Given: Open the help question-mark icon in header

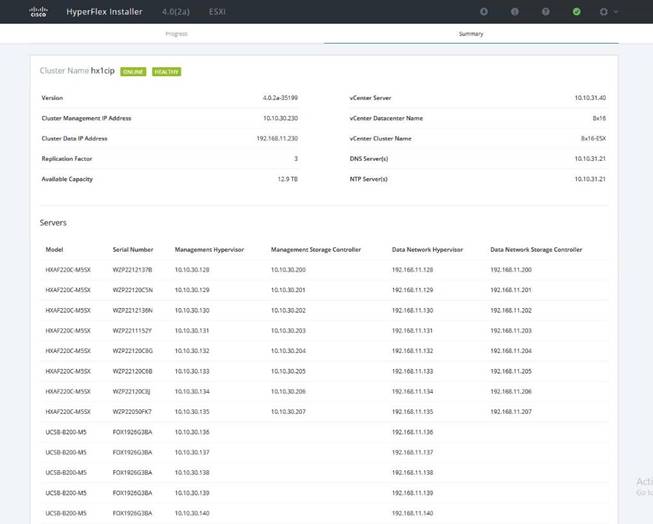Looking at the screenshot, I should [546, 12].
